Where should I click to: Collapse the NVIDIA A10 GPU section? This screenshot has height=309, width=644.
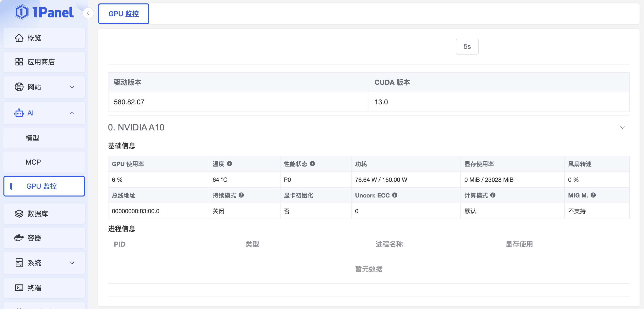622,127
